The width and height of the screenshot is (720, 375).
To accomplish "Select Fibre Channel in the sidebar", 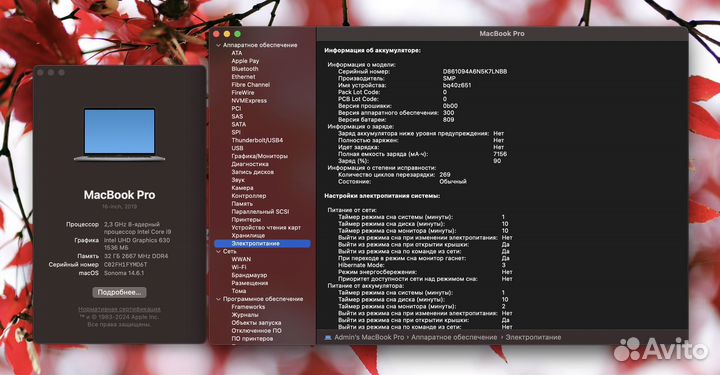I will coord(251,84).
